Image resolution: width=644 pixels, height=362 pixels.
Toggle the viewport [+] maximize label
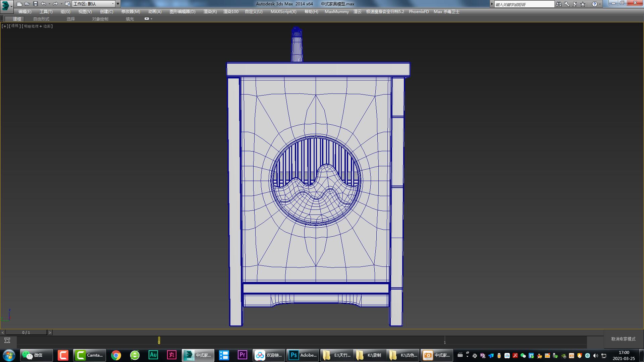tap(5, 26)
